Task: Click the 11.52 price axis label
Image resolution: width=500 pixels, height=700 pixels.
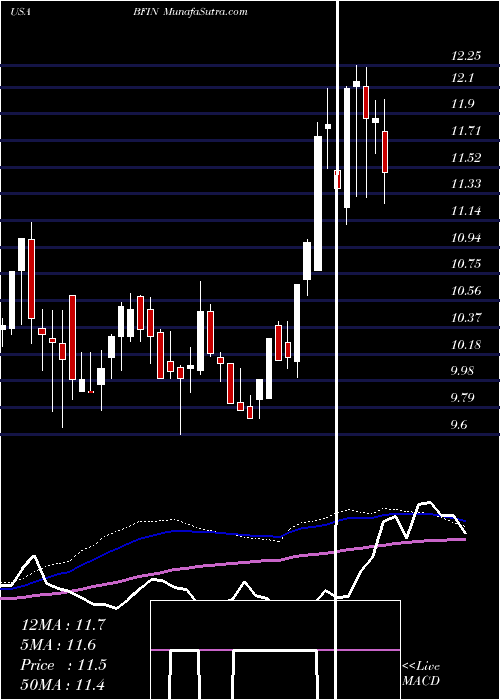Action: pos(466,158)
